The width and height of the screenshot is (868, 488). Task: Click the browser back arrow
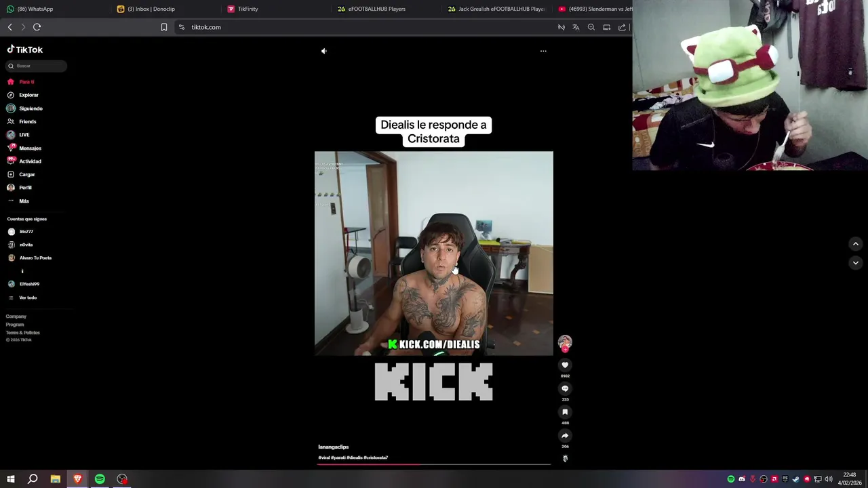[9, 27]
